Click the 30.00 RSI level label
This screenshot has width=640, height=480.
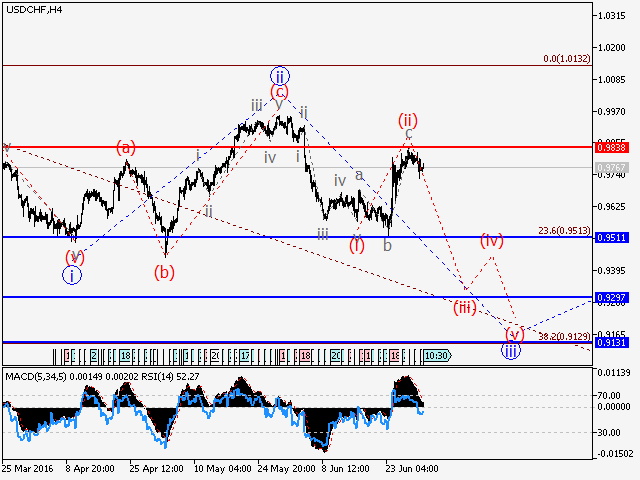[x=609, y=433]
